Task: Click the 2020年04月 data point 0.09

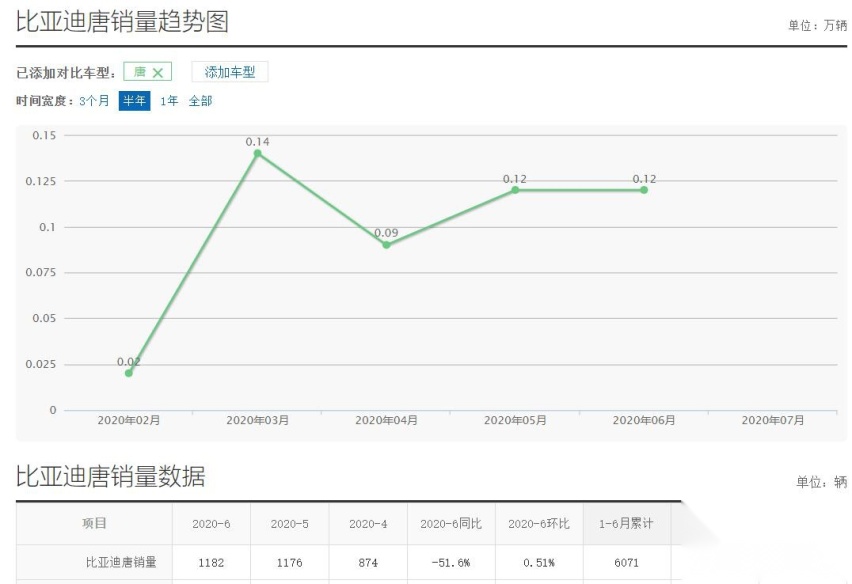Action: pos(386,245)
